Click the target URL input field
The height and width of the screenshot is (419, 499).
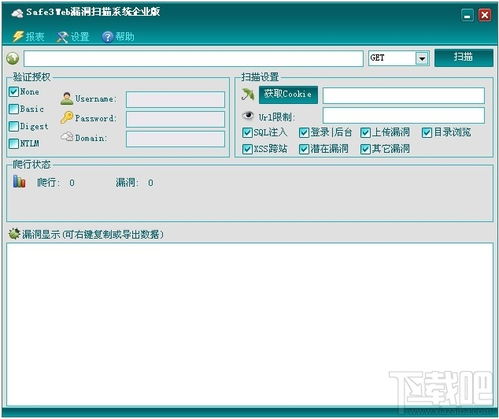pos(193,59)
